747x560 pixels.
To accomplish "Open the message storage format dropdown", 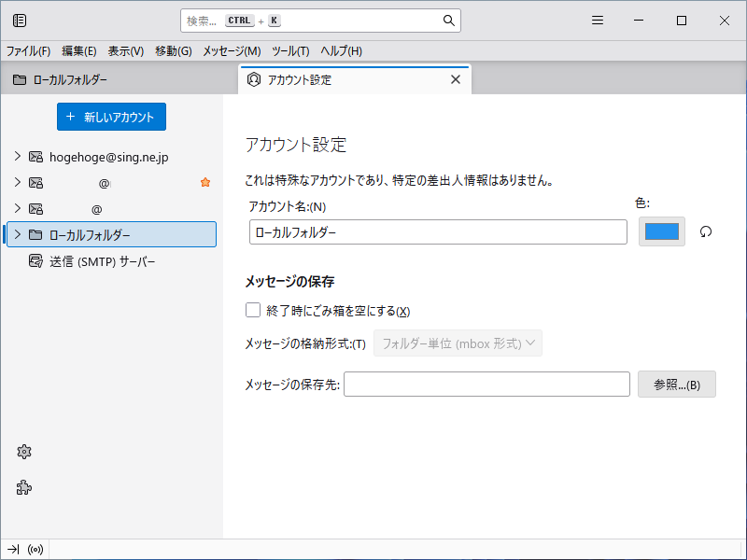I will point(458,343).
